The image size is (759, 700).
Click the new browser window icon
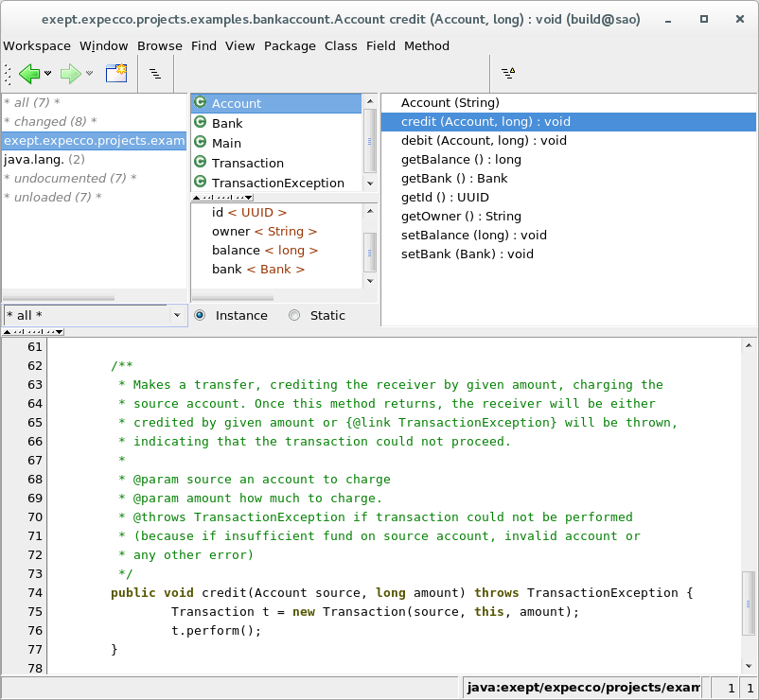116,73
